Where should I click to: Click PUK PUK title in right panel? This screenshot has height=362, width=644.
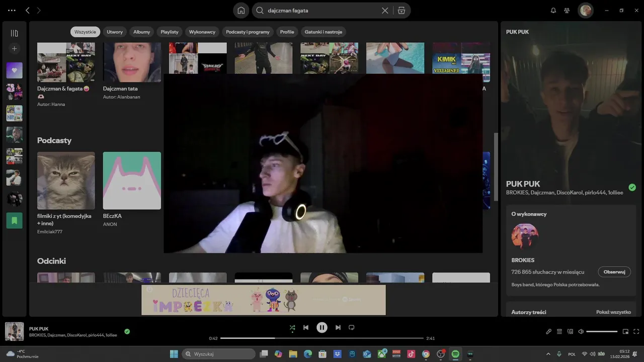pyautogui.click(x=523, y=184)
